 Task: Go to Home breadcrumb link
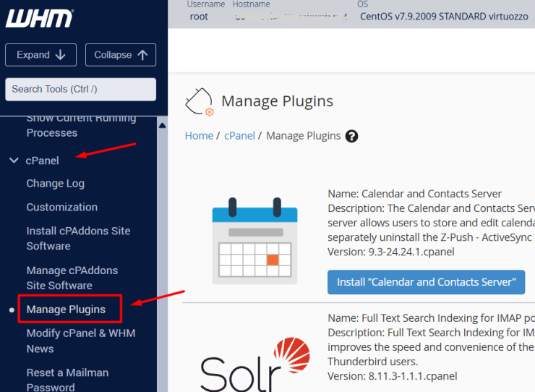[199, 135]
